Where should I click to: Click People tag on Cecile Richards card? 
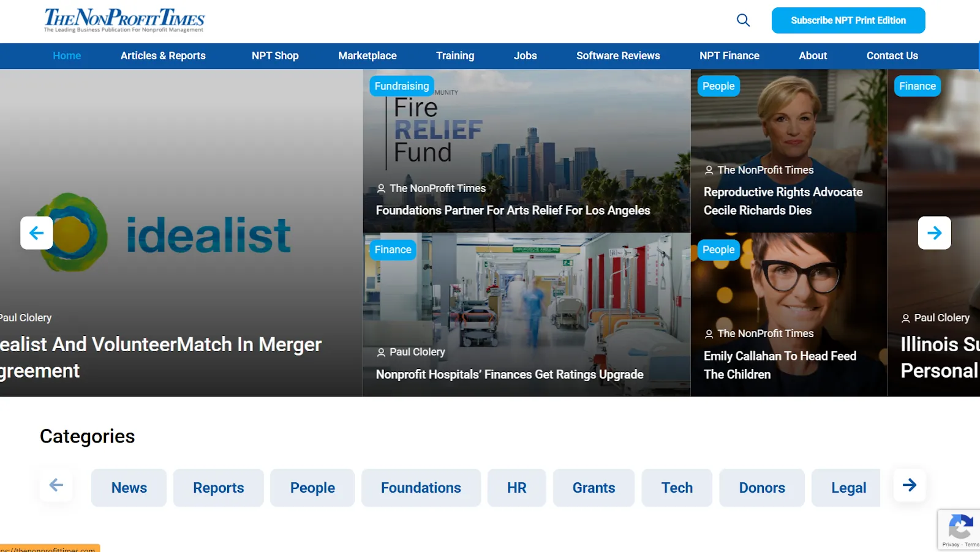(718, 86)
